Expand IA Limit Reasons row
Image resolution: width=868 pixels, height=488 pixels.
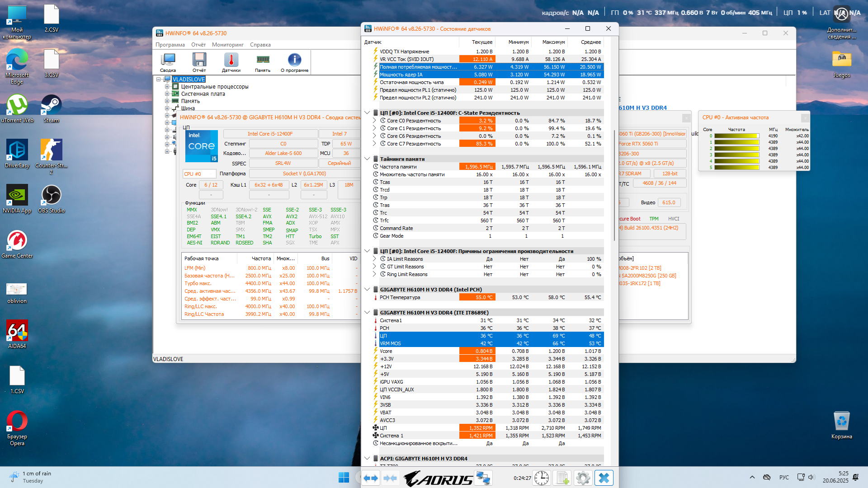click(374, 259)
